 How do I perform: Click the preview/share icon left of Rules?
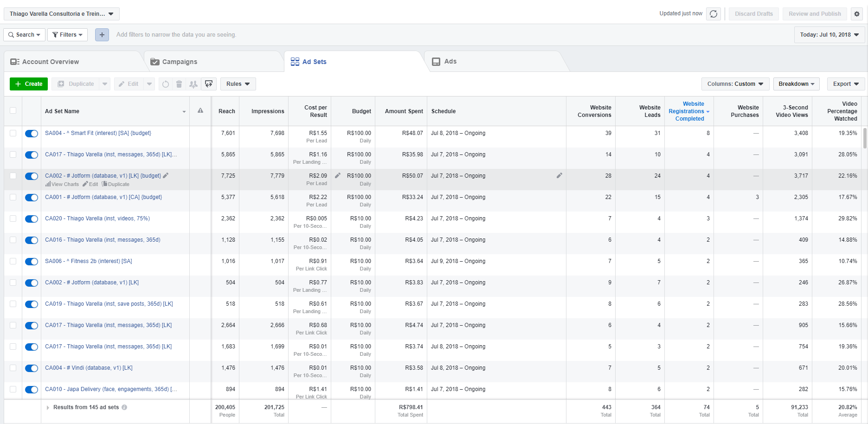[x=209, y=84]
